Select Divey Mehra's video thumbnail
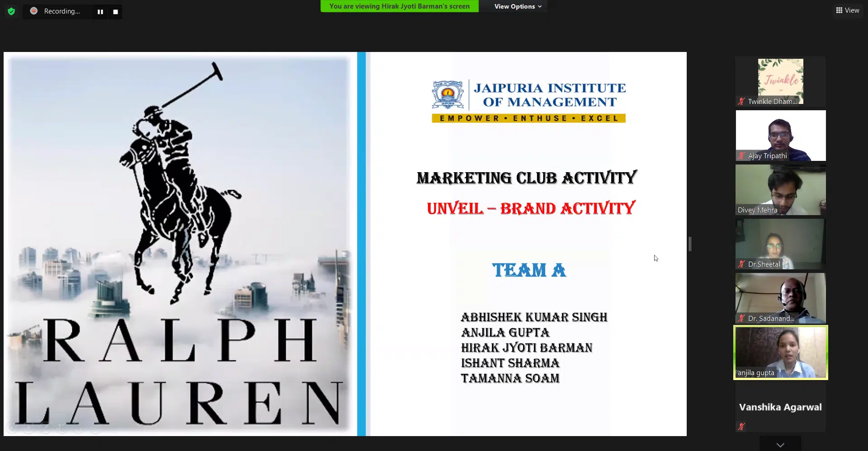 [x=780, y=190]
